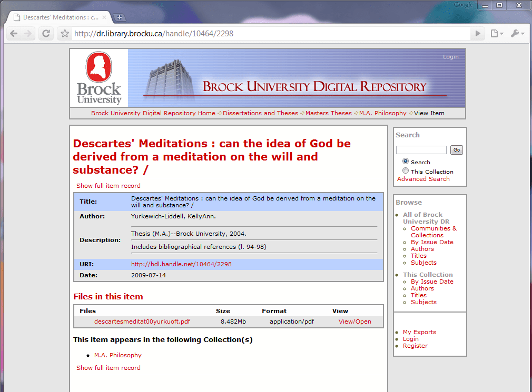Viewport: 532px width, 392px height.
Task: Click the file size 8.482Mb
Action: pos(233,321)
